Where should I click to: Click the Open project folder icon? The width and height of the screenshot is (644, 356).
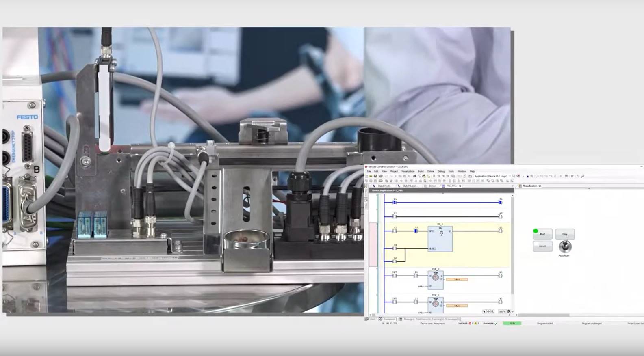pos(370,176)
